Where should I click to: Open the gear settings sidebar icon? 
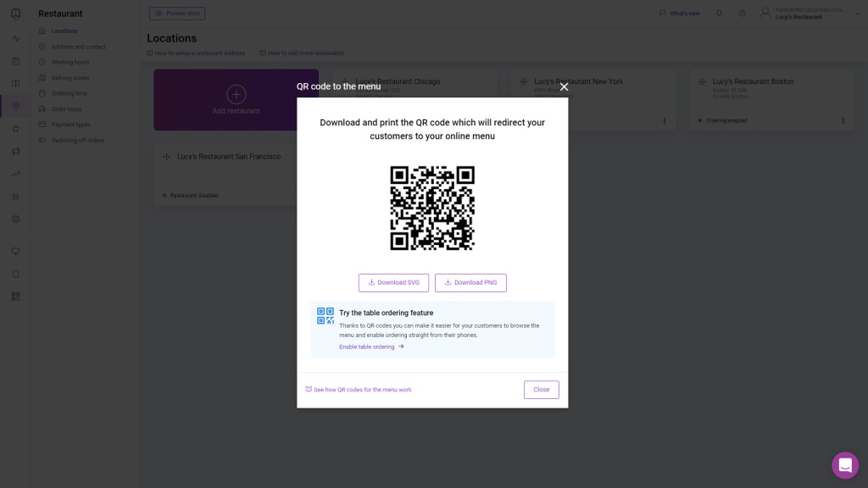15,219
